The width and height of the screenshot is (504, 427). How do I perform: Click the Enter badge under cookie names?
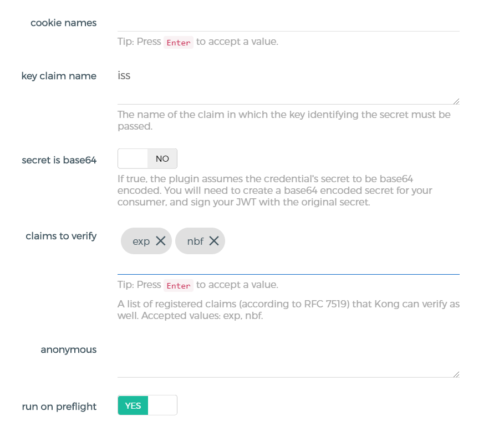pos(178,42)
